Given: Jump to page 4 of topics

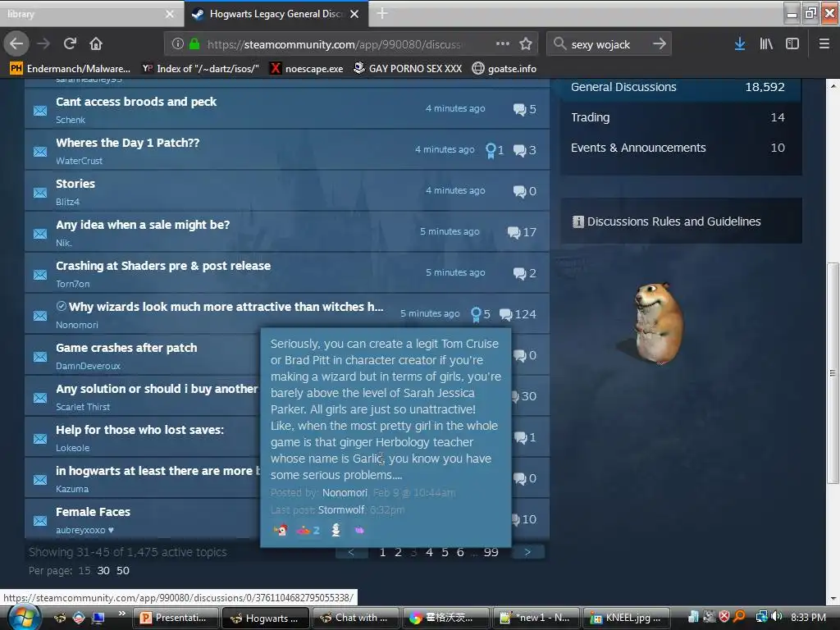Looking at the screenshot, I should [429, 552].
